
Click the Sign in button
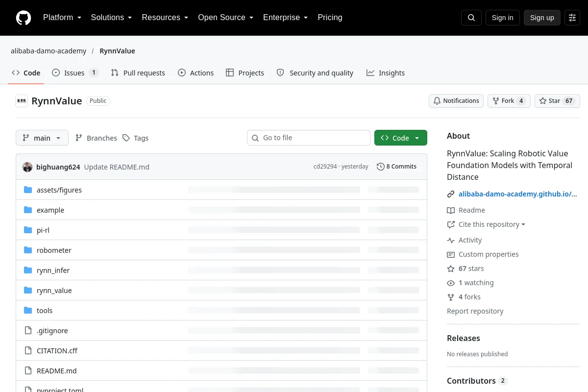point(502,18)
